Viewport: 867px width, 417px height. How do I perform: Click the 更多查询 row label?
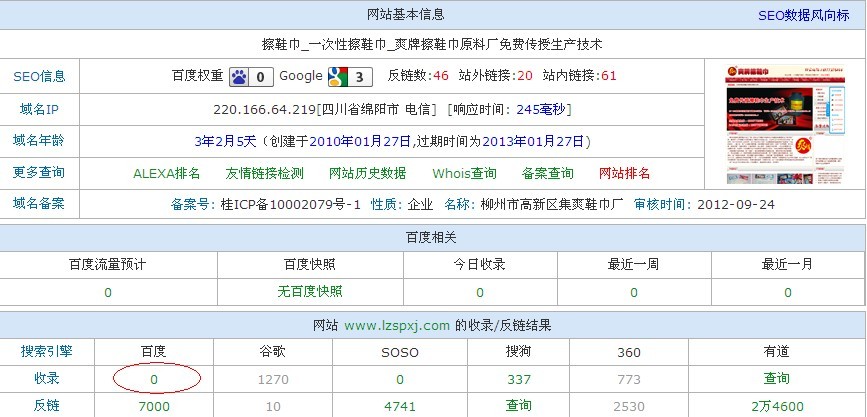click(x=39, y=173)
